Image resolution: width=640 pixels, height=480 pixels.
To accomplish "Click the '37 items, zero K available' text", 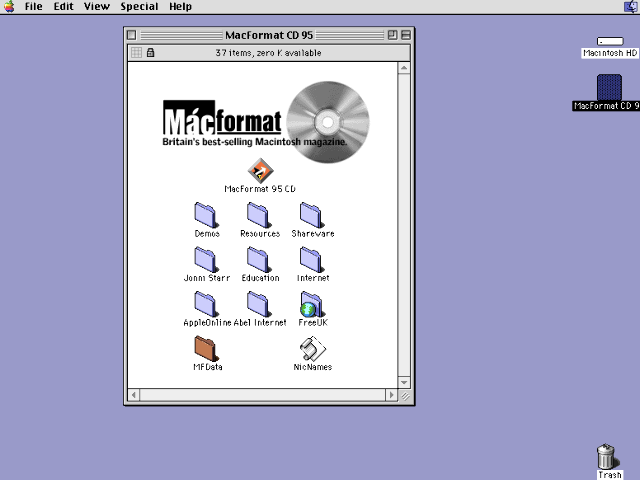I will click(268, 53).
